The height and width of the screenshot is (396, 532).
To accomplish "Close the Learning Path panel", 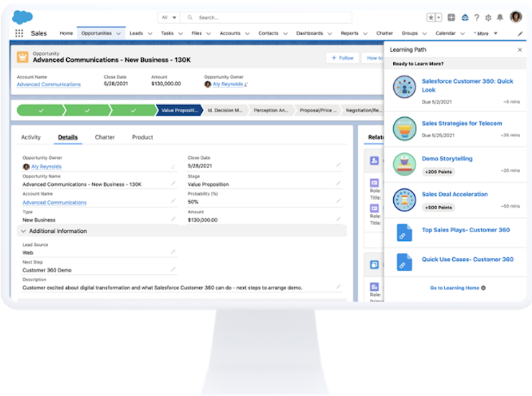I will 520,50.
